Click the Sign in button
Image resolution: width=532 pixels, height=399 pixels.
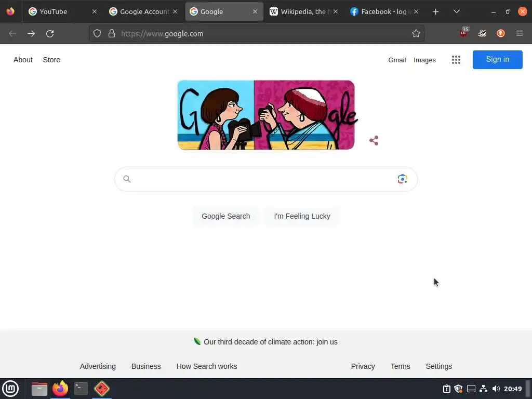pyautogui.click(x=497, y=59)
